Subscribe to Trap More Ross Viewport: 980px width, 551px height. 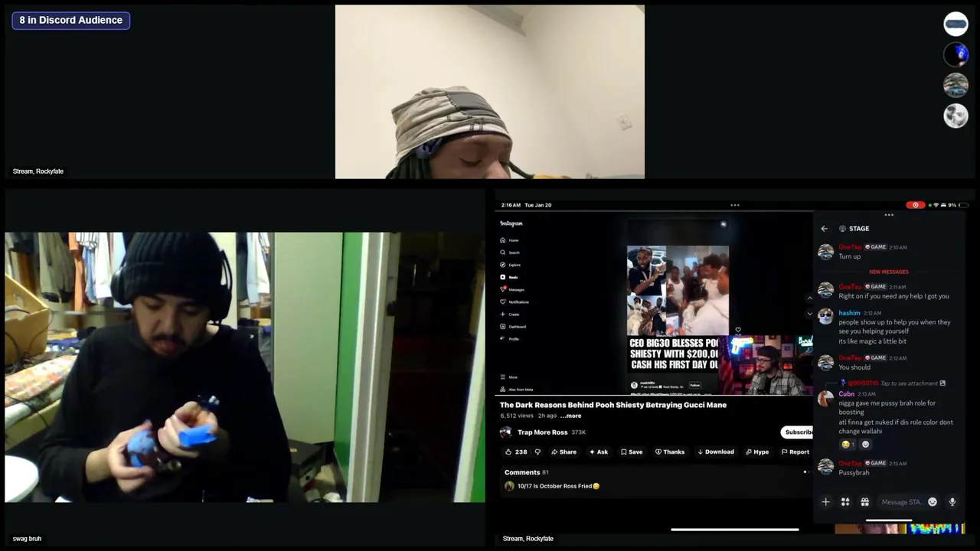[x=798, y=432]
